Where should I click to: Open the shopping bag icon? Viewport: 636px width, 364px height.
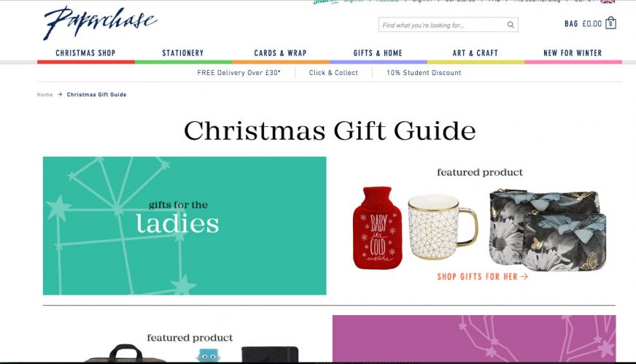coord(610,23)
